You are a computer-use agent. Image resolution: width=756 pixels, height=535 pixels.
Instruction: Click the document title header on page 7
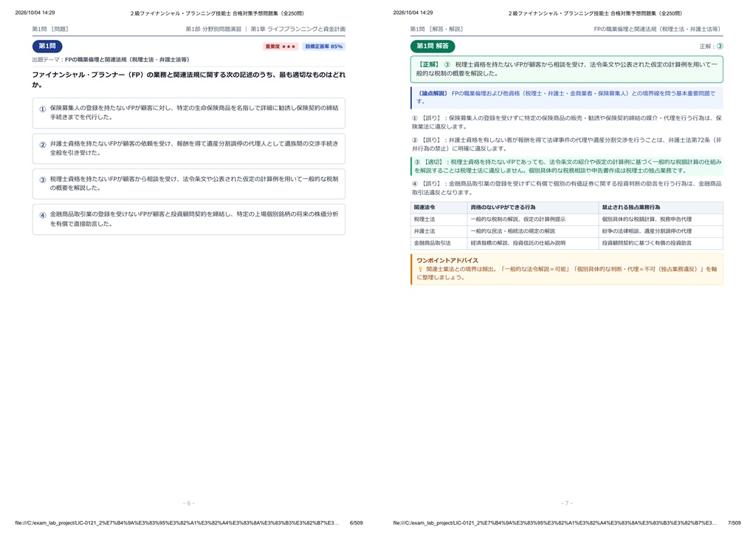coord(595,13)
